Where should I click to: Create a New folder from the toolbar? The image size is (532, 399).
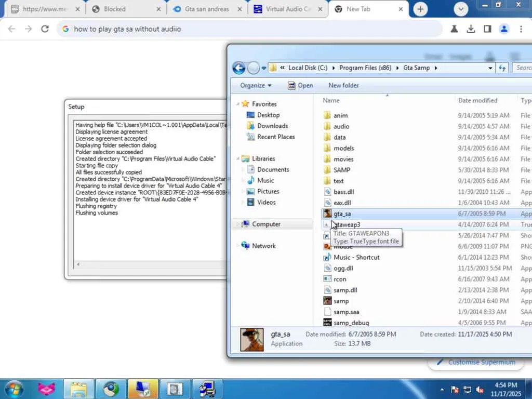click(x=343, y=86)
